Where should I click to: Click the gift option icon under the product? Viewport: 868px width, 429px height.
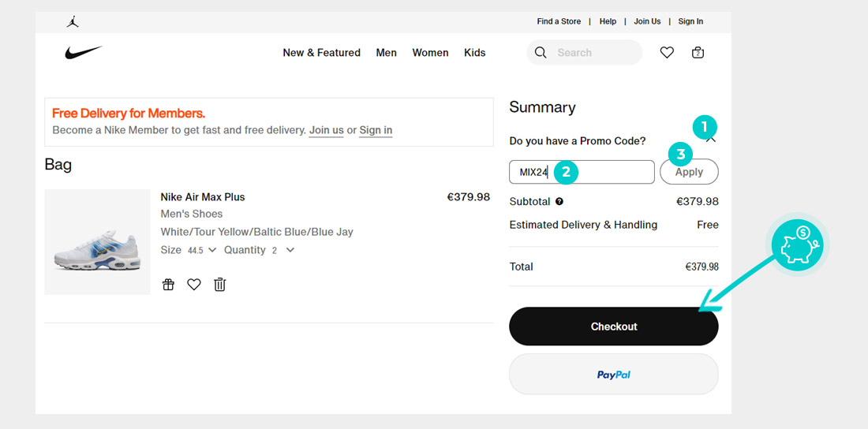168,285
